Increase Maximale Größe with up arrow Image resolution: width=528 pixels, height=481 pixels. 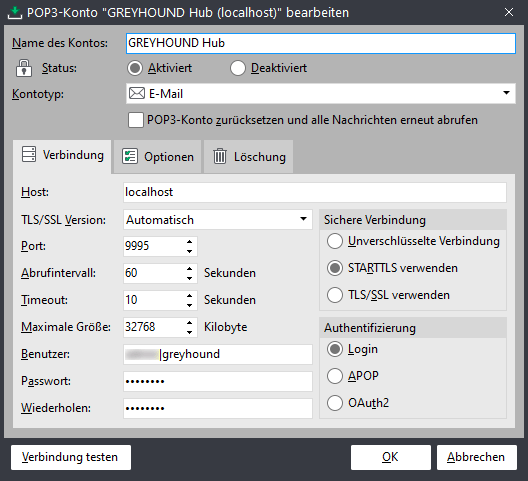click(190, 322)
